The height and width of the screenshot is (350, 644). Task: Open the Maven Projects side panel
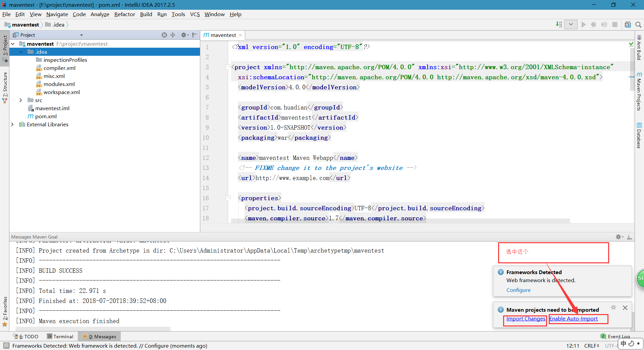[x=639, y=91]
